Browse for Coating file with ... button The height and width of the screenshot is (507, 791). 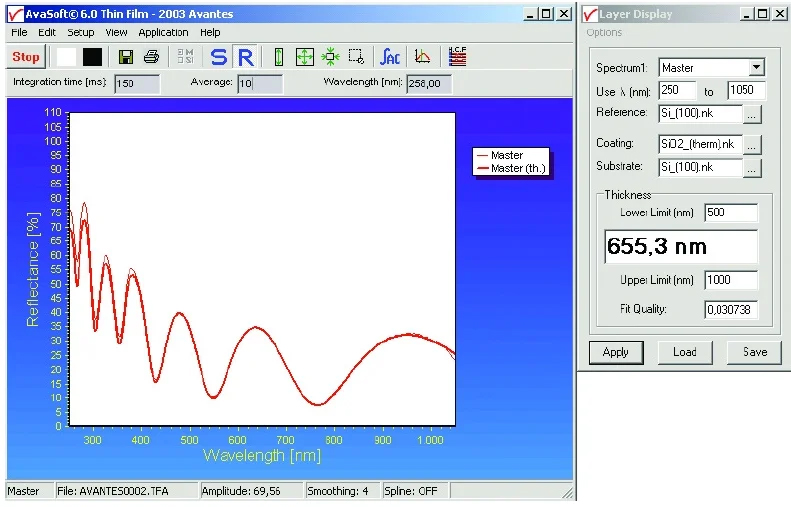[752, 145]
